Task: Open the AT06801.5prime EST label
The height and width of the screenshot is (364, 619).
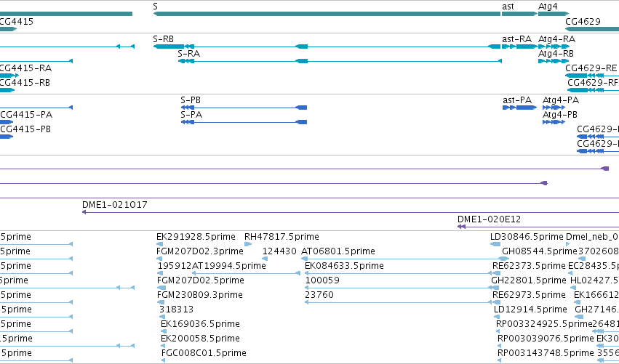Action: point(338,251)
